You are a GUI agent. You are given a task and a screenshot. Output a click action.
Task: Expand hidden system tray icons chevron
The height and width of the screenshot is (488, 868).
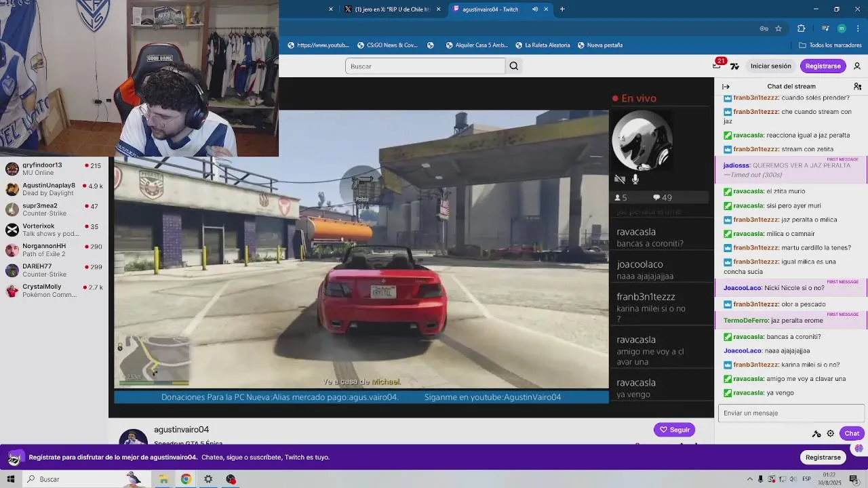[749, 479]
